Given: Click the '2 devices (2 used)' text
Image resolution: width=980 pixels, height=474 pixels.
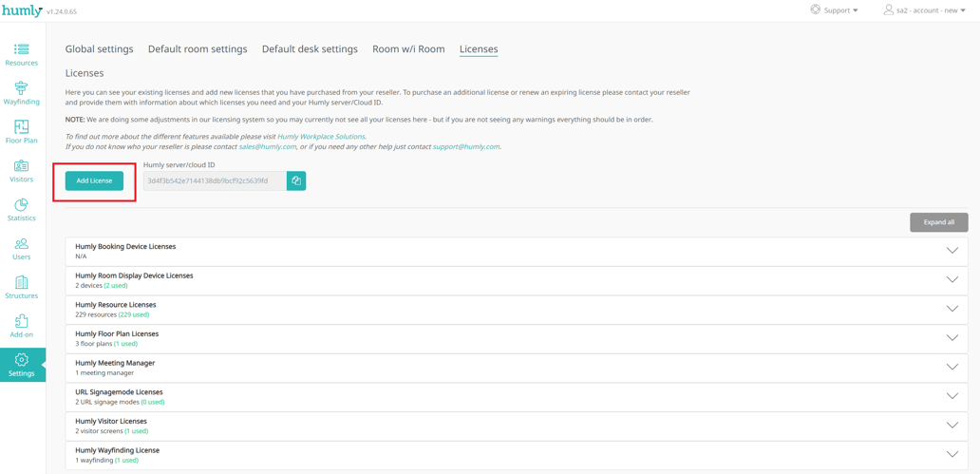Looking at the screenshot, I should point(102,286).
